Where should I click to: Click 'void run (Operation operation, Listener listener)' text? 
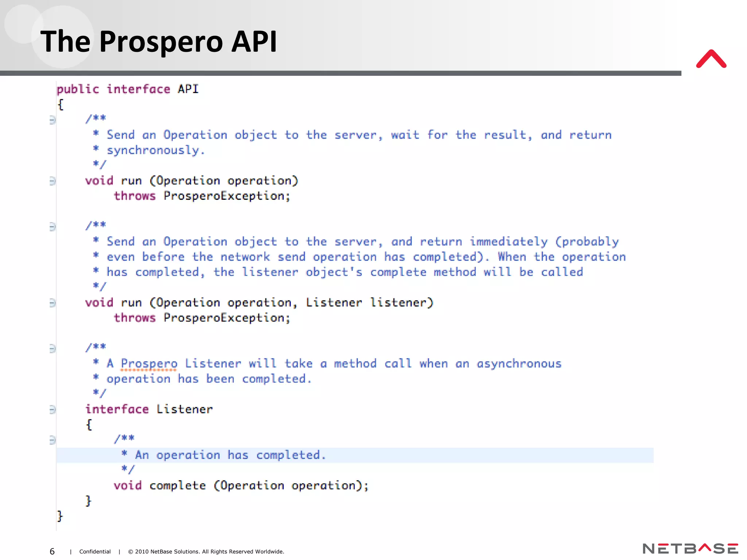tap(259, 303)
